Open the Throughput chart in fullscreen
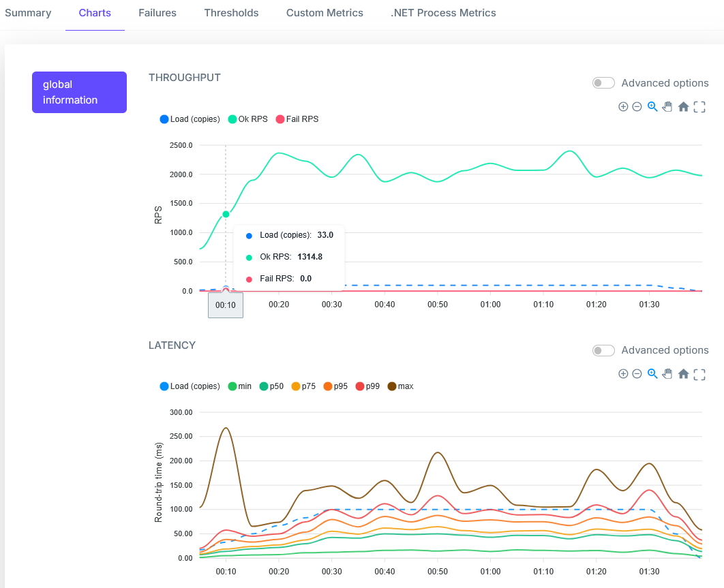Viewport: 724px width, 588px height. click(x=699, y=107)
